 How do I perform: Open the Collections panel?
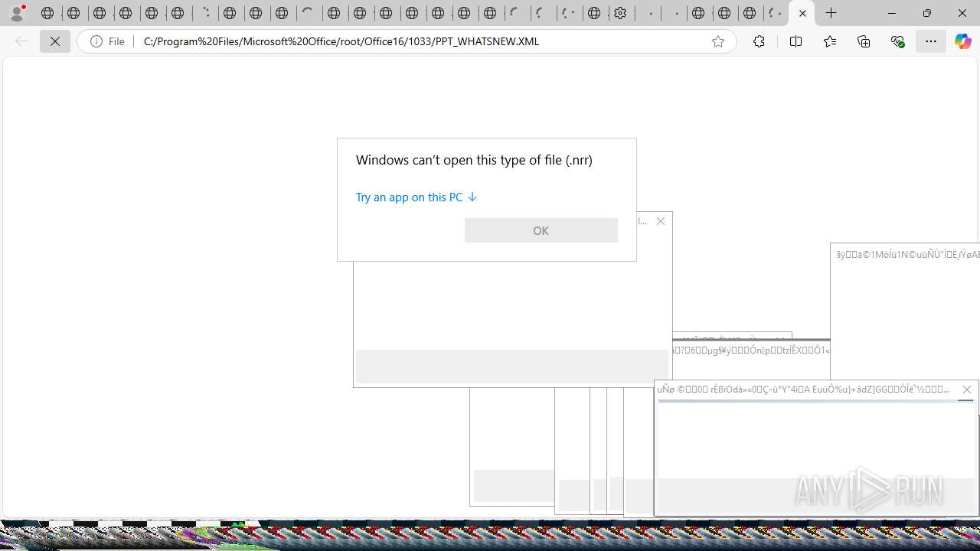tap(864, 41)
